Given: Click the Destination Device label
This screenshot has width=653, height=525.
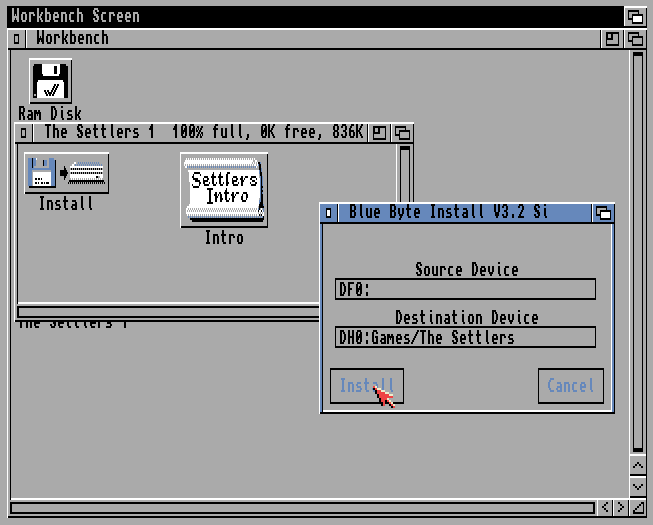Looking at the screenshot, I should [466, 318].
